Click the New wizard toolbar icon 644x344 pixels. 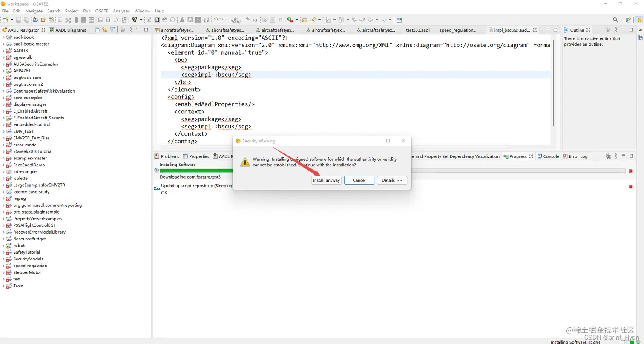pos(6,20)
